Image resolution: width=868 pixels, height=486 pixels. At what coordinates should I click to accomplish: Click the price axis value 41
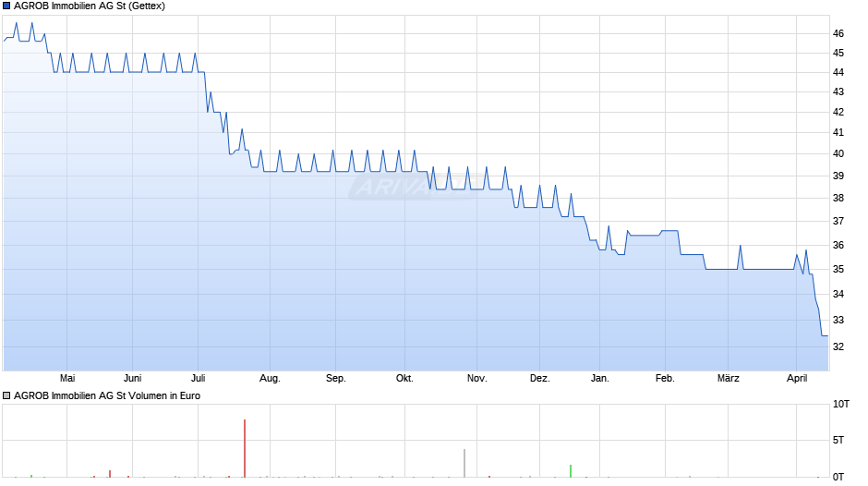point(838,132)
